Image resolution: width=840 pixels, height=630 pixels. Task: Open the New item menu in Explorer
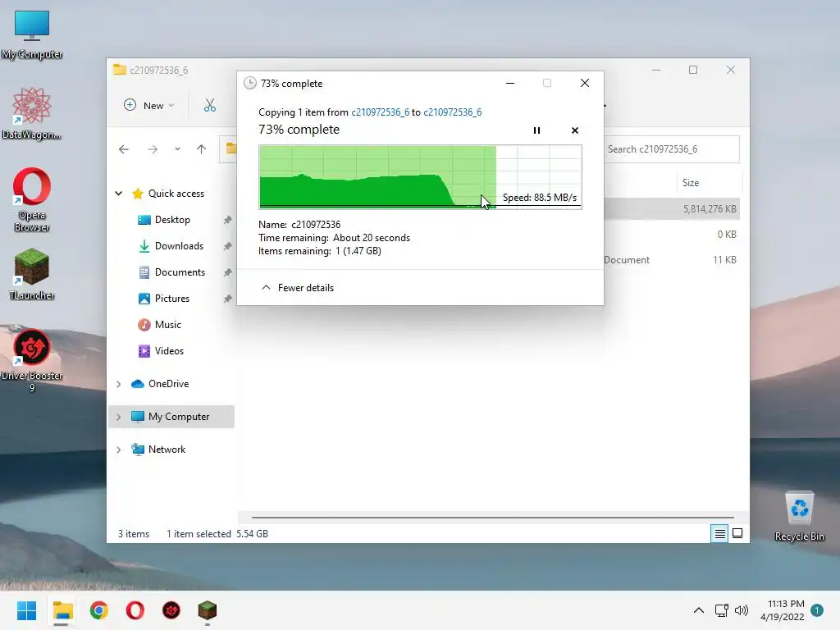point(149,106)
